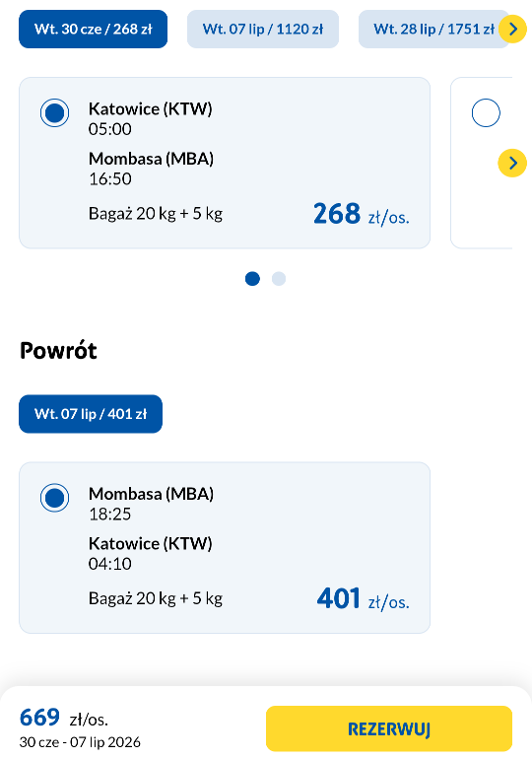This screenshot has height=759, width=532.
Task: Click the REZERWUJ booking button
Action: coord(389,728)
